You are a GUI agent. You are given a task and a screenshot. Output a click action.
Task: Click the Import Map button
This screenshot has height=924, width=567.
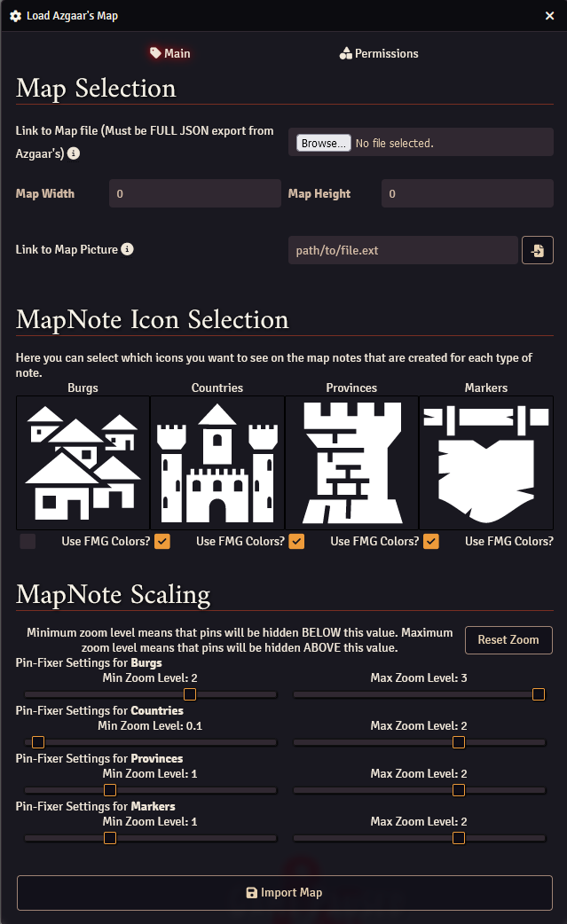285,893
